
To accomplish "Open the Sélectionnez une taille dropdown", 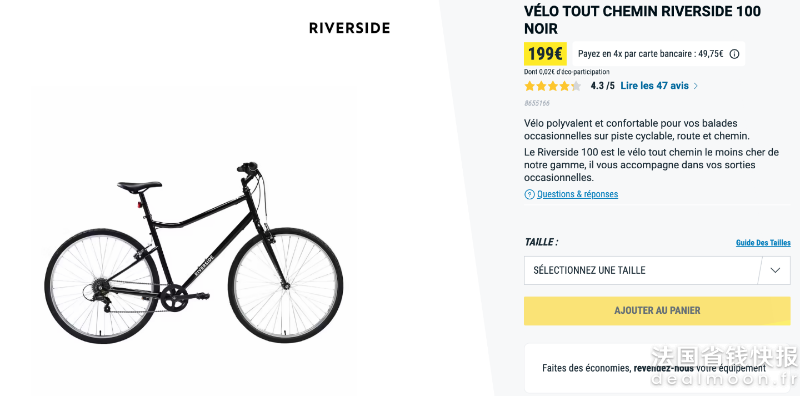I will 657,270.
